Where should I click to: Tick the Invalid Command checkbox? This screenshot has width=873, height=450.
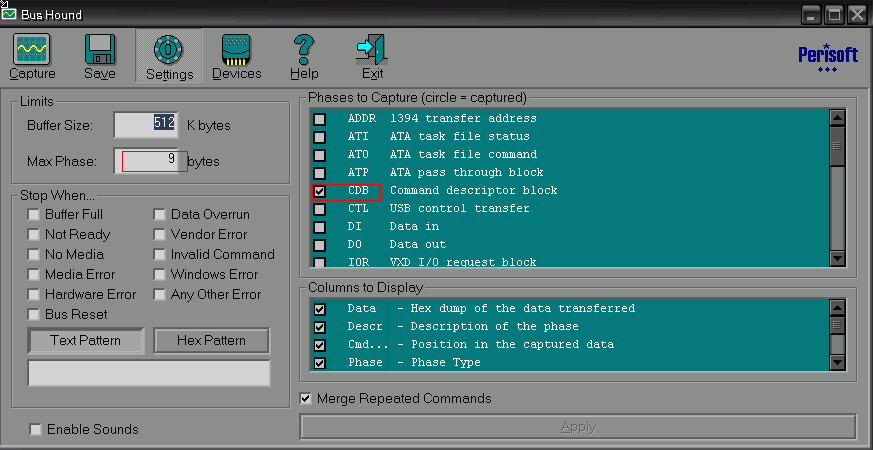click(x=160, y=255)
